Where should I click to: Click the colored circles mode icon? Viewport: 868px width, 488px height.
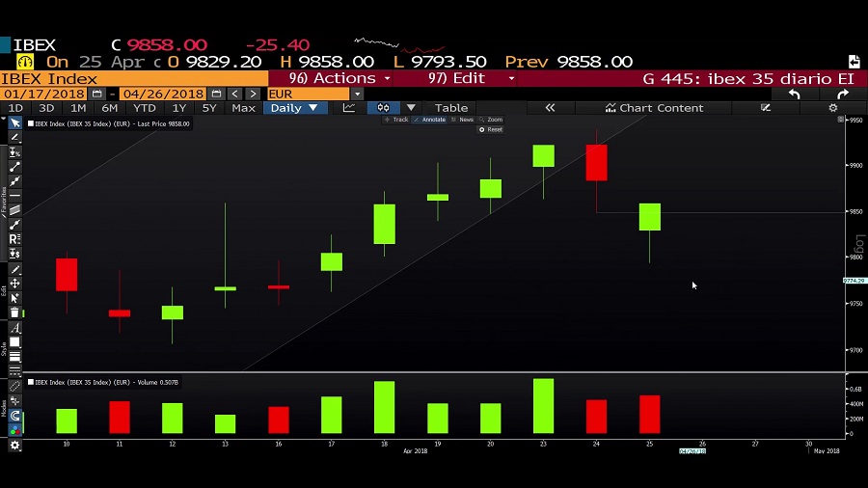pos(14,430)
